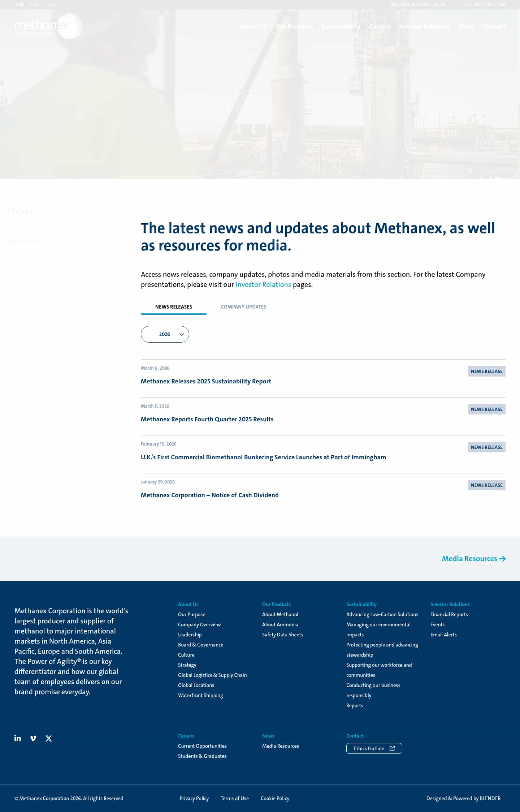The image size is (520, 812).
Task: Open Methanex X (Twitter) icon in footer
Action: [49, 738]
